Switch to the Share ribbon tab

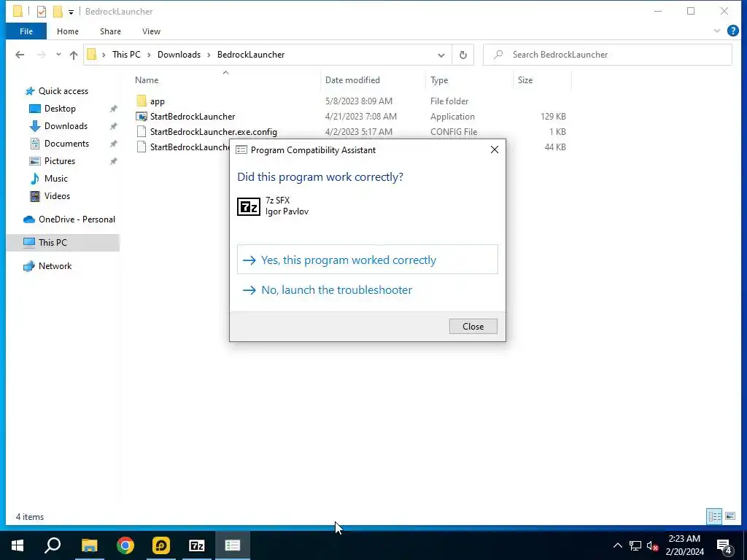click(110, 31)
